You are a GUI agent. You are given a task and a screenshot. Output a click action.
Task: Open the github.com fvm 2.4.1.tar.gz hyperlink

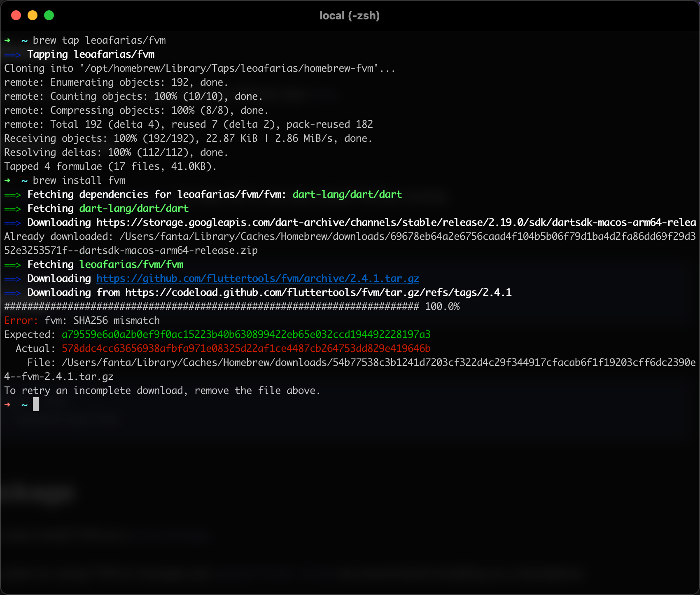click(257, 279)
